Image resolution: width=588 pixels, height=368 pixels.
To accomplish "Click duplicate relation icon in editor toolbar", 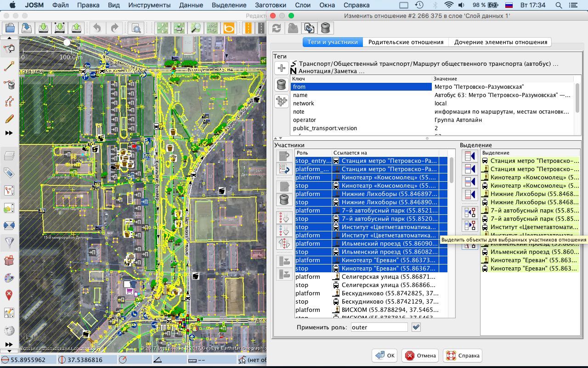I will point(309,28).
